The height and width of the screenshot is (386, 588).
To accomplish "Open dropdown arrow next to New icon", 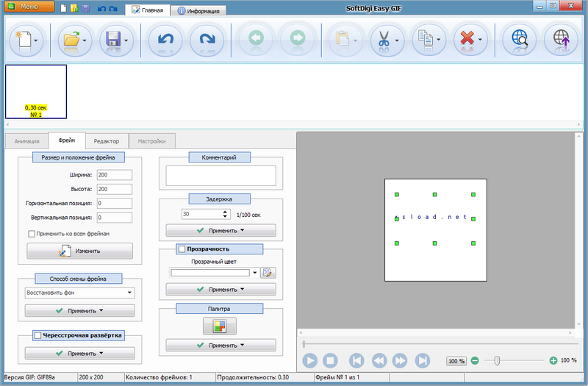I will pyautogui.click(x=35, y=40).
